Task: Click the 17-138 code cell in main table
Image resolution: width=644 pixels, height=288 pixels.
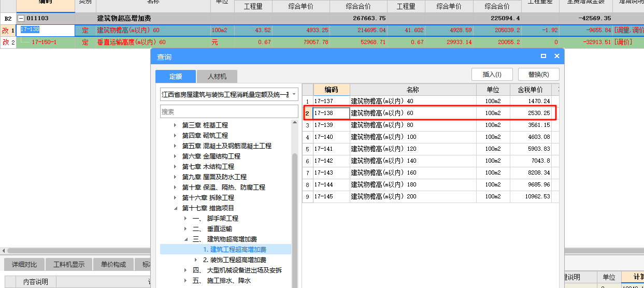Action: (x=46, y=30)
